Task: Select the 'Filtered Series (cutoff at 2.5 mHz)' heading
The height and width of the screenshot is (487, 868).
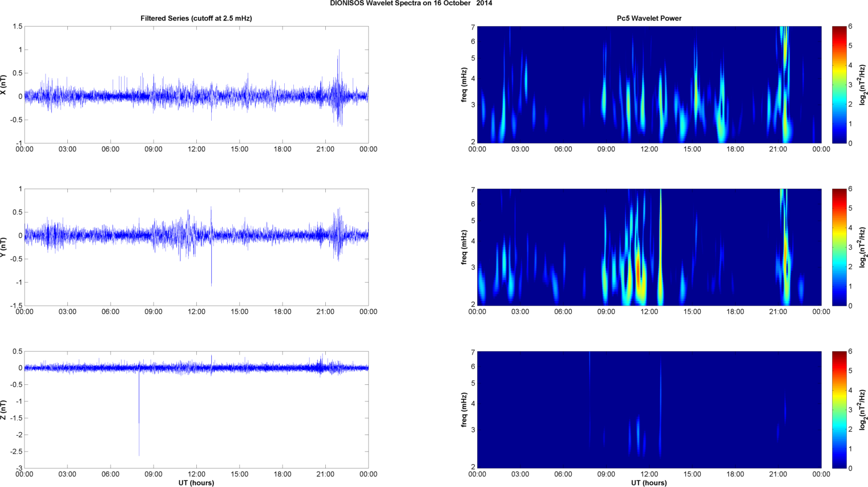Action: point(196,18)
